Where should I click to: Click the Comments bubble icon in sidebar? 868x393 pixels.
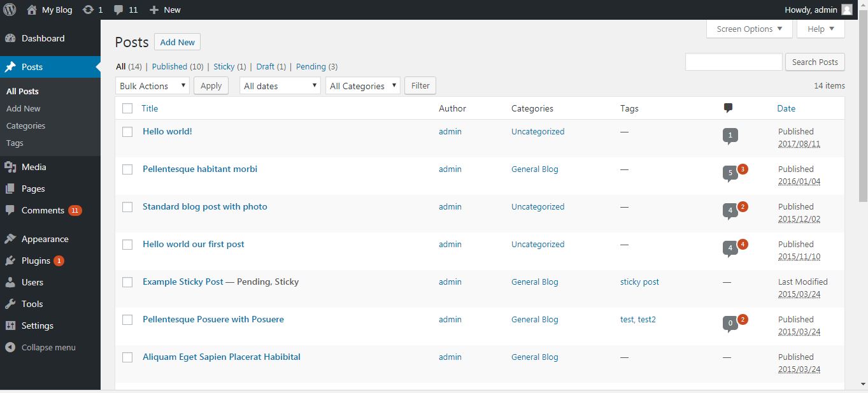(10, 210)
